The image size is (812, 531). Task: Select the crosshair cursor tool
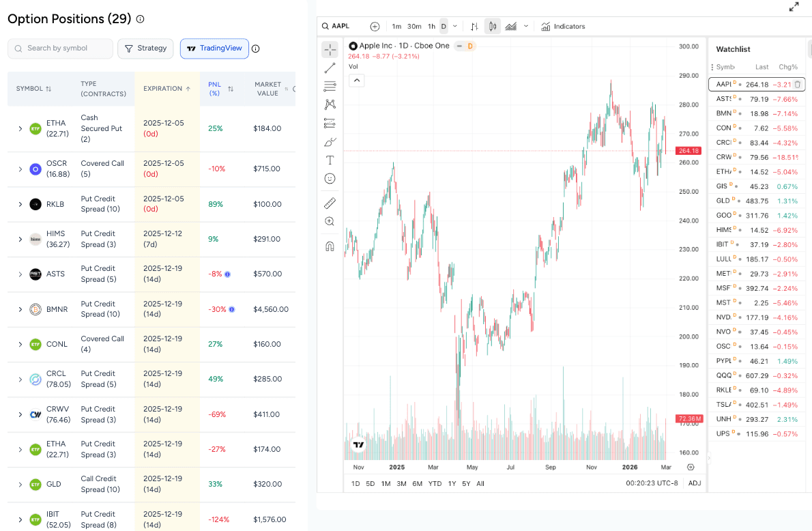[330, 49]
